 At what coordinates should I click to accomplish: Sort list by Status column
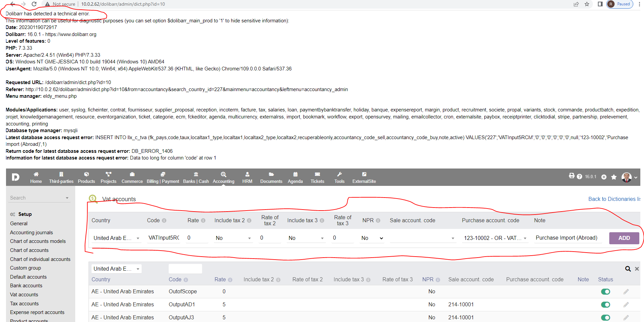click(605, 280)
